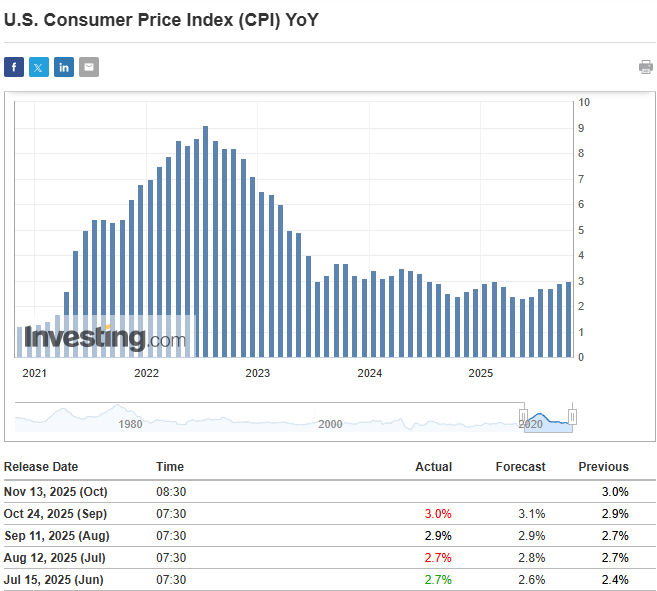Image resolution: width=657 pixels, height=591 pixels.
Task: Click the Forecast column header
Action: click(x=520, y=467)
